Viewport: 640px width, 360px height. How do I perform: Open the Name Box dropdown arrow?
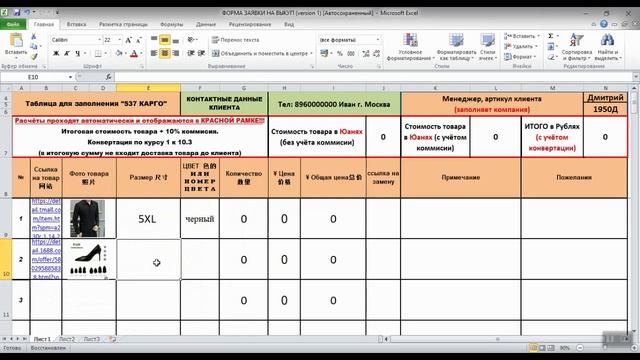click(x=70, y=77)
